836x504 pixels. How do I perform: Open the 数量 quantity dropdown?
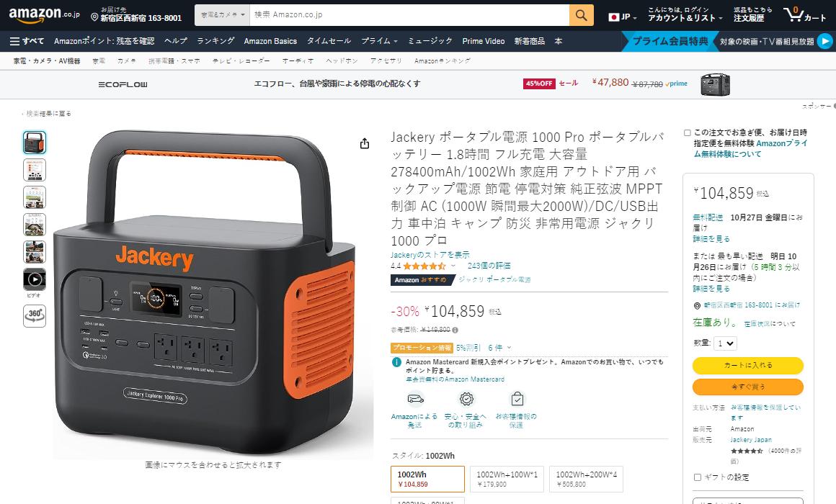click(725, 343)
